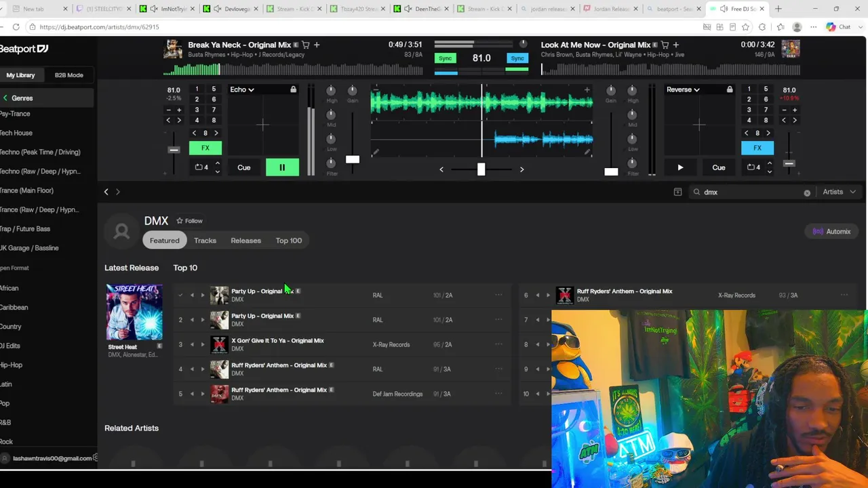This screenshot has width=868, height=488.
Task: Open a new browser tab
Action: [778, 9]
